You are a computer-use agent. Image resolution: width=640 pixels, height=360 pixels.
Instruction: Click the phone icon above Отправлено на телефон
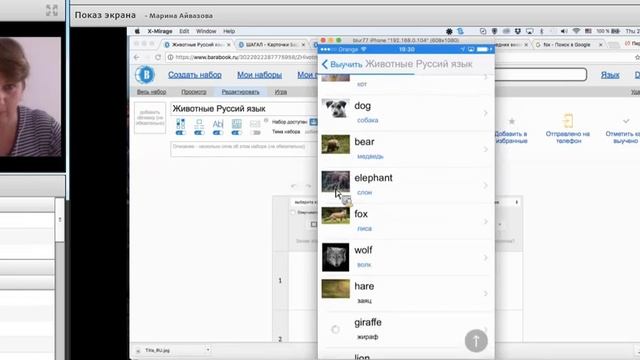[568, 121]
